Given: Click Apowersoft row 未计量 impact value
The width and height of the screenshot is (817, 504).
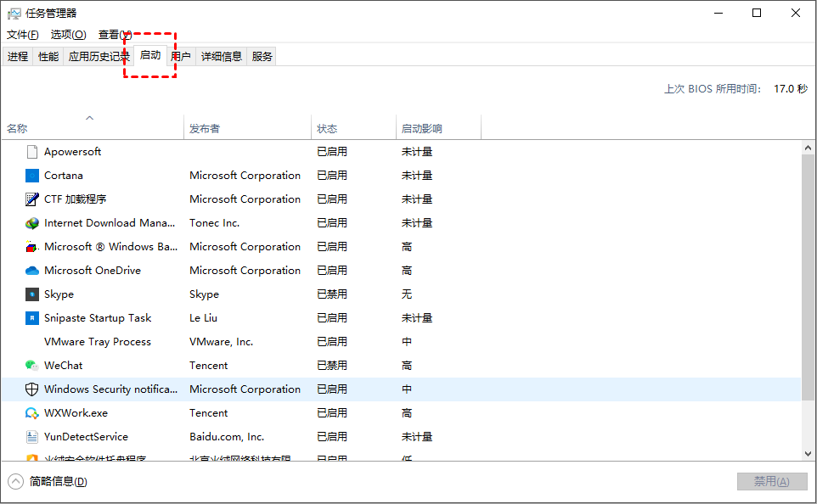Looking at the screenshot, I should [417, 152].
